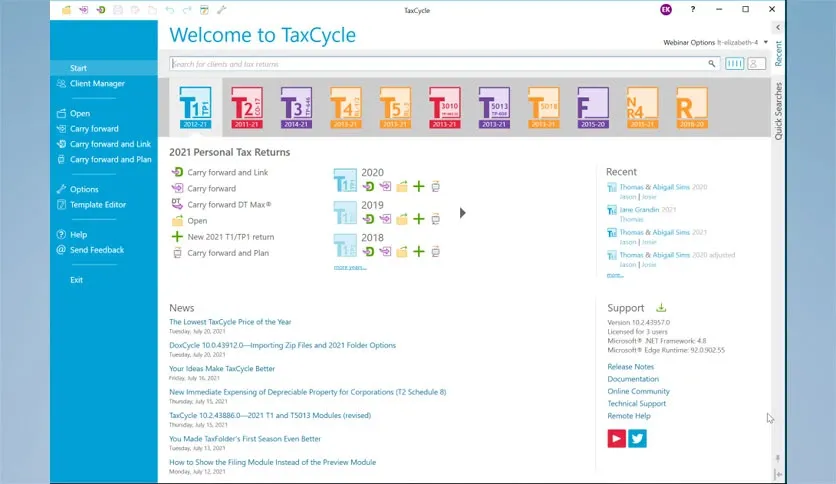836x484 pixels.
Task: Open Online Community link
Action: click(638, 391)
